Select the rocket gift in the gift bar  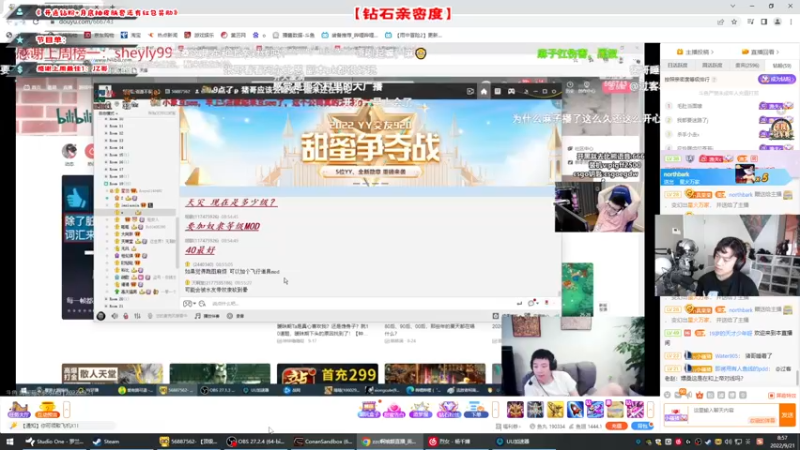pos(575,410)
